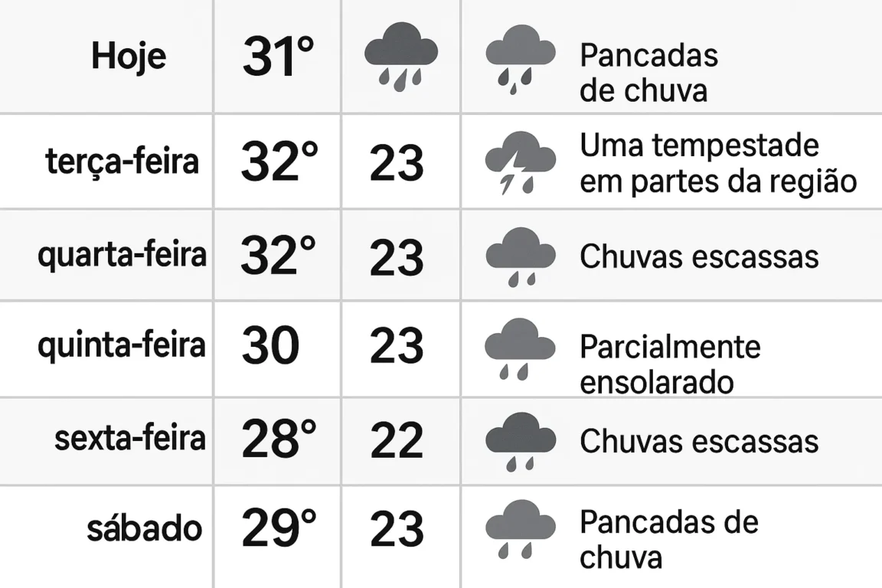Open the sábado day label
The image size is (882, 588).
[x=145, y=528]
